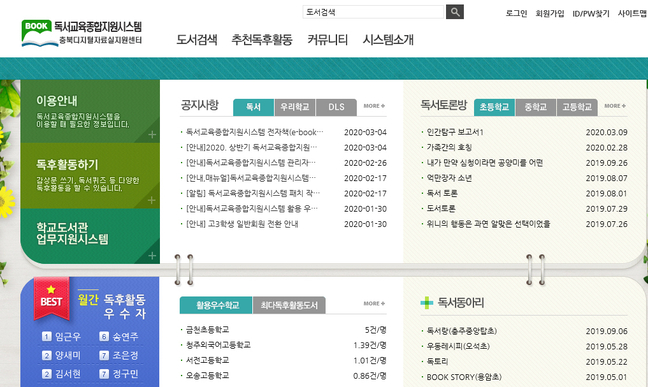Open notice 독서교육종합지원시스템 전자책(e-book
Image resolution: width=648 pixels, height=387 pixels.
click(x=255, y=132)
